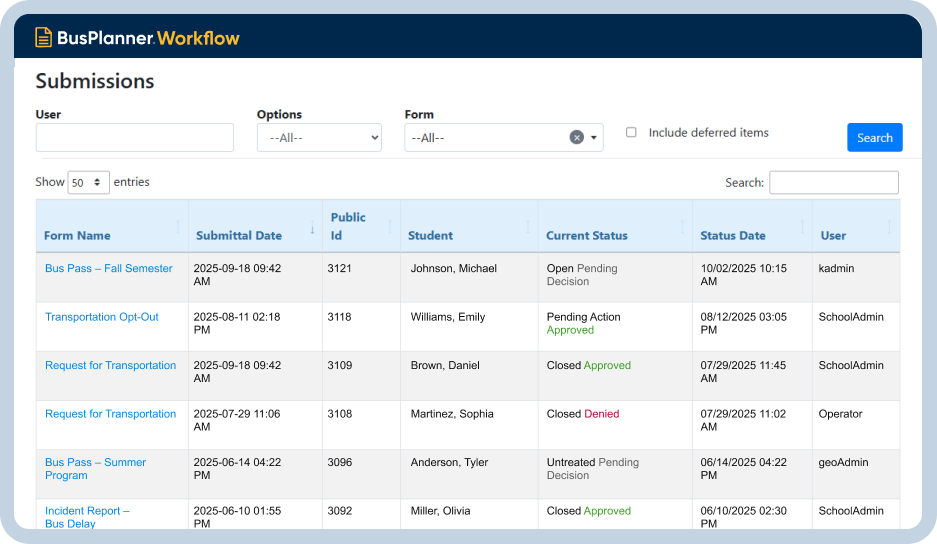Viewport: 937px width, 544px height.
Task: Click the User column sort icon
Action: pos(889,227)
